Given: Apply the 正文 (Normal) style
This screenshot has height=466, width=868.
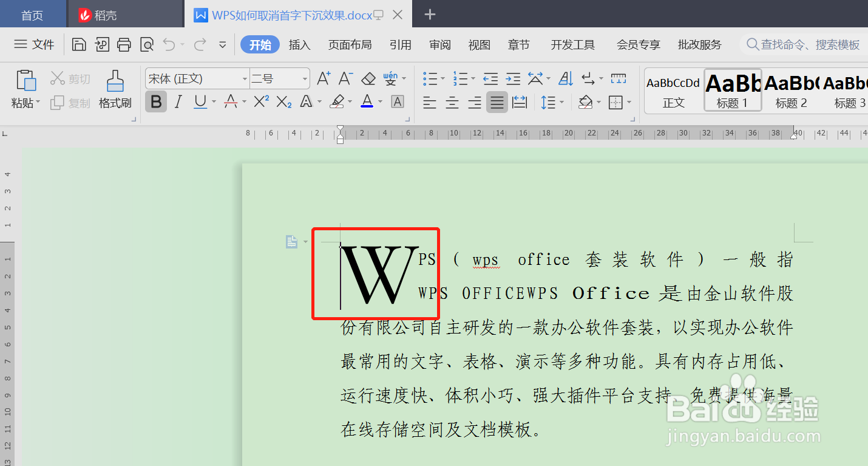Looking at the screenshot, I should [x=673, y=91].
